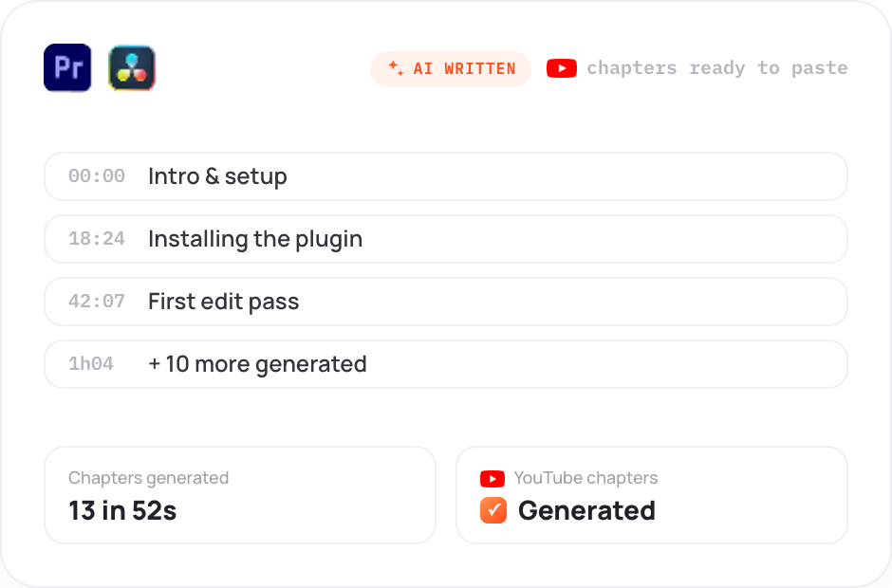Click the Premiere Pro app icon
Viewport: 892px width, 588px height.
[67, 67]
